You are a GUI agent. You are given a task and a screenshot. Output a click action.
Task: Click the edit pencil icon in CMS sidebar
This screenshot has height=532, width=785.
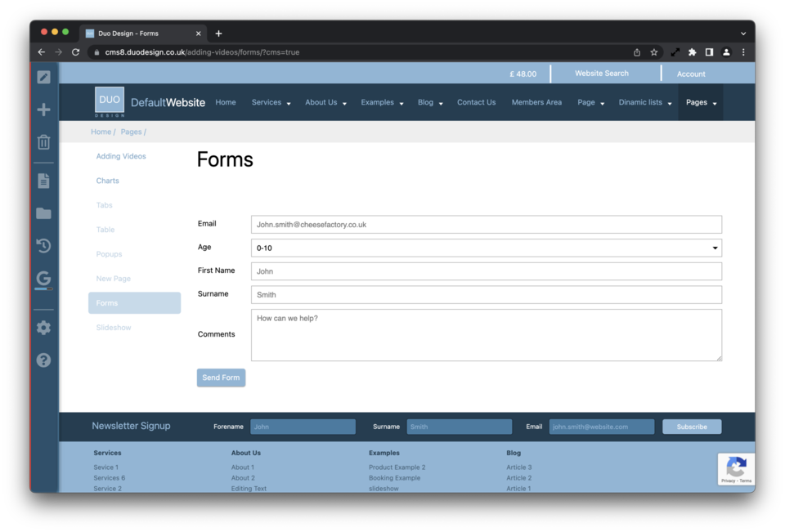point(43,77)
